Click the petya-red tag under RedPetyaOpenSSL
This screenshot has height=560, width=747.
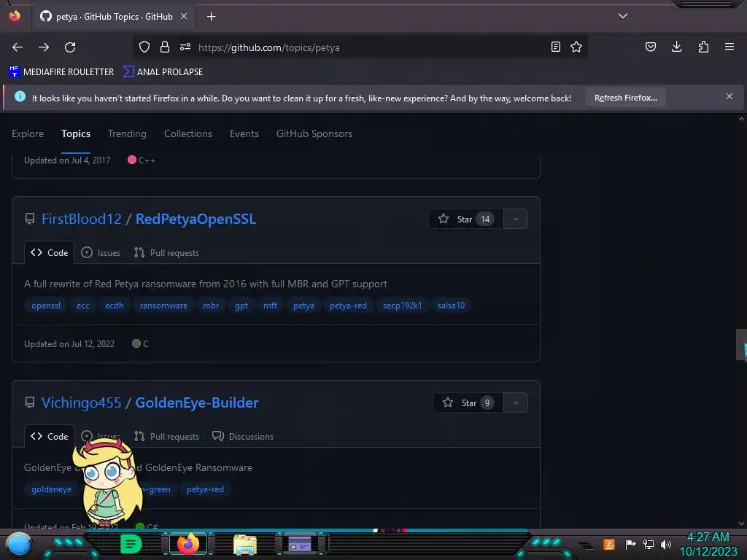(348, 306)
